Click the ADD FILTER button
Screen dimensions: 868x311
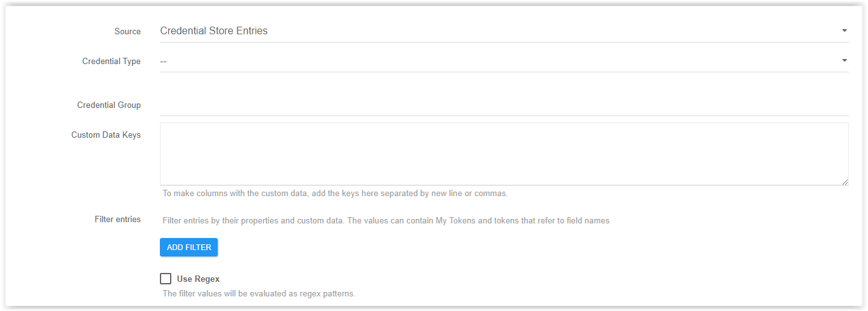pos(188,248)
